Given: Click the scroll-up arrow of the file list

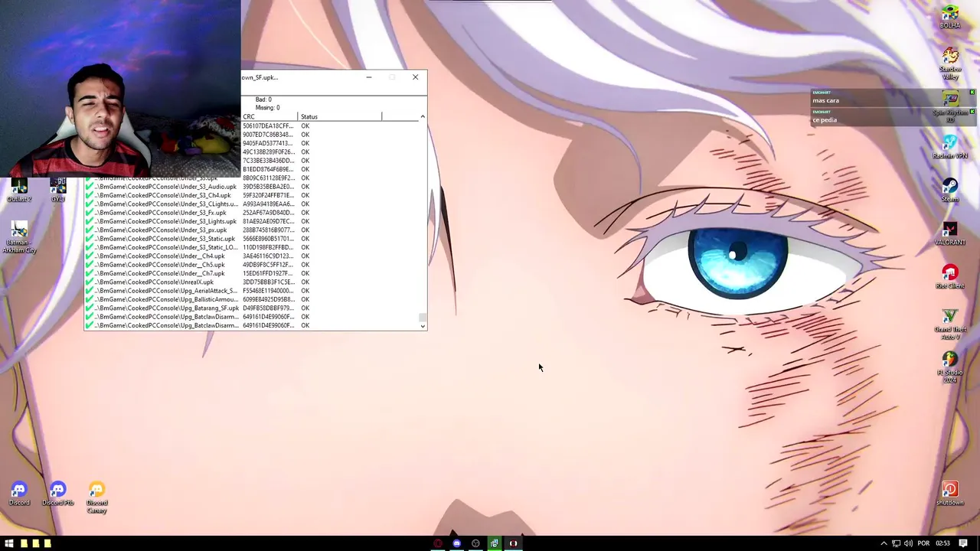Looking at the screenshot, I should pyautogui.click(x=423, y=116).
